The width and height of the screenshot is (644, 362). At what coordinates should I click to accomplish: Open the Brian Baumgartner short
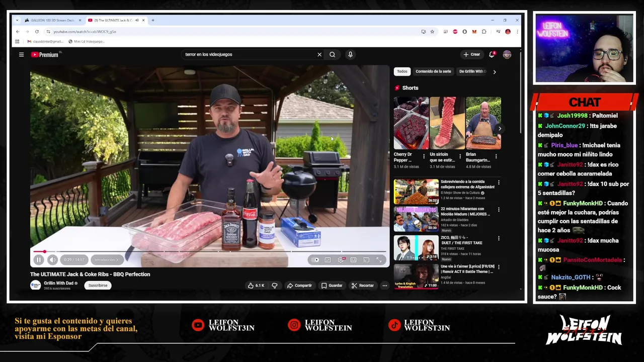click(x=483, y=123)
